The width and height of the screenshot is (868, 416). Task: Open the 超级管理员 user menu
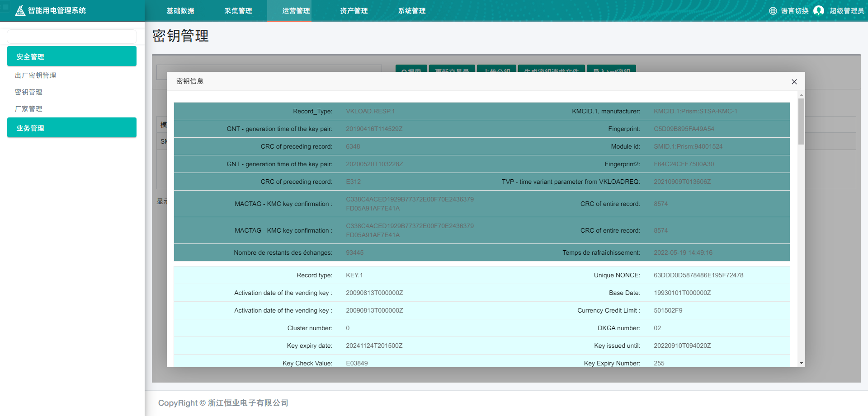coord(846,11)
